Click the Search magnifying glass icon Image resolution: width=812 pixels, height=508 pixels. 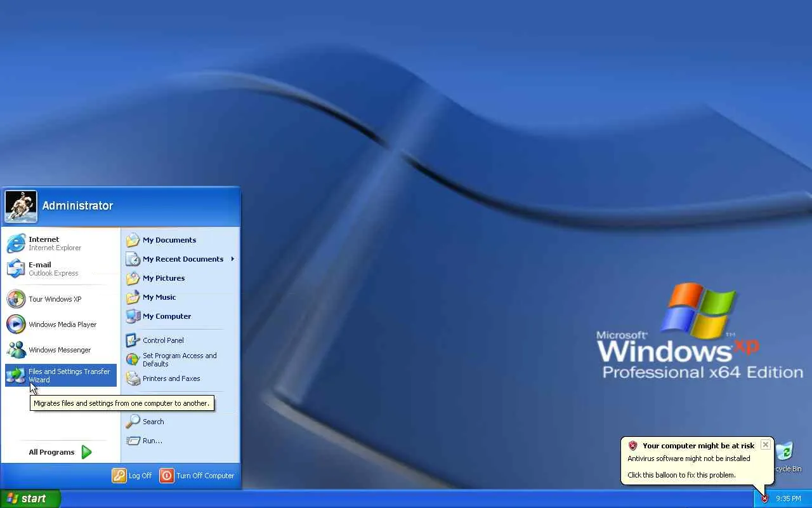point(133,422)
